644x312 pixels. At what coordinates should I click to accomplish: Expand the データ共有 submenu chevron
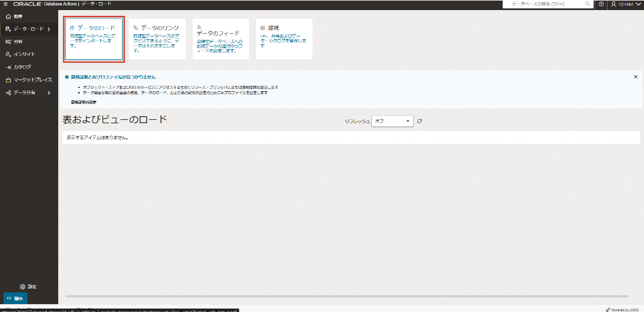pos(49,92)
